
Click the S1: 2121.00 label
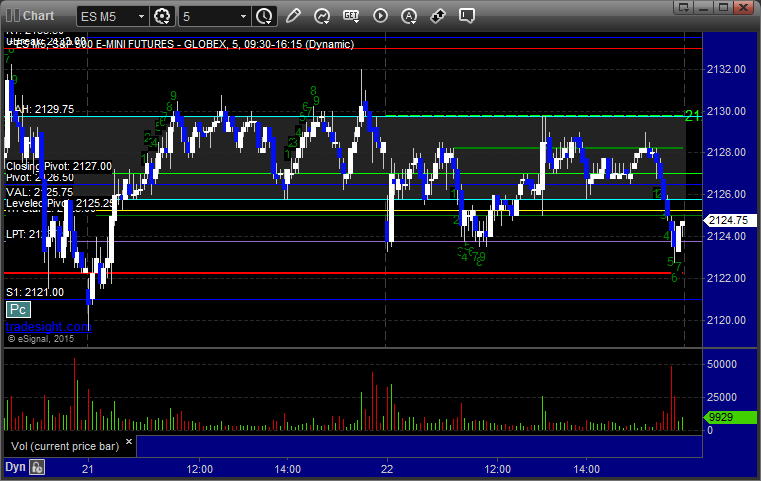tap(35, 292)
